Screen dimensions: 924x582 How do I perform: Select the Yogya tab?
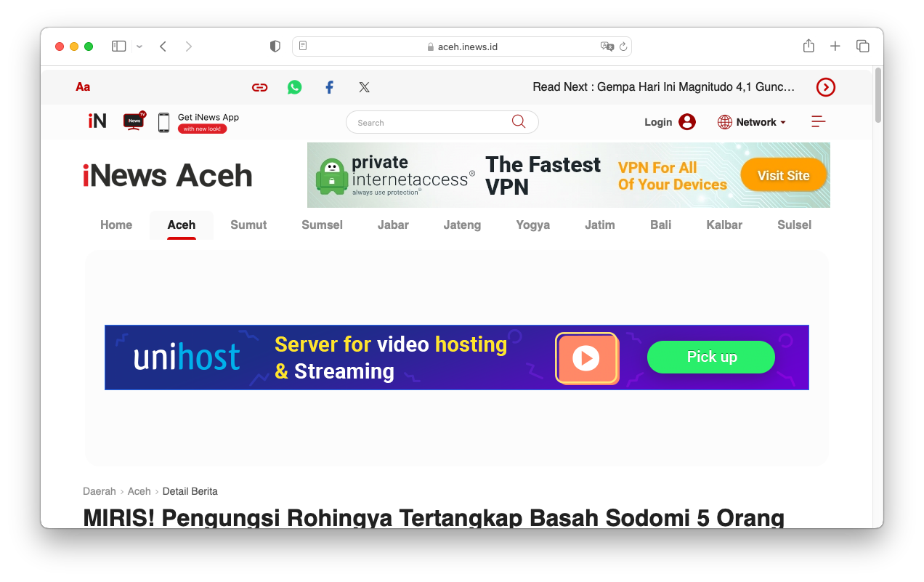pos(532,225)
